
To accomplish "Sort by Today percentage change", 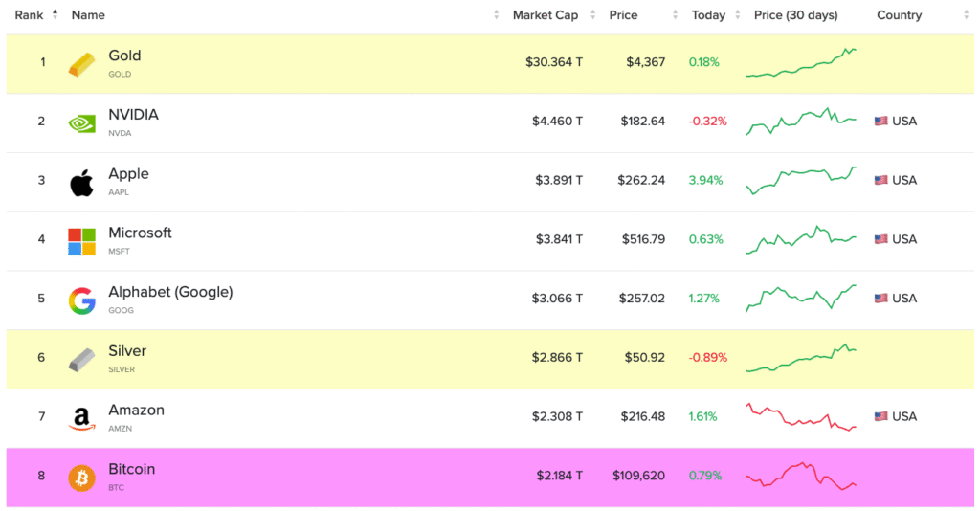I will [708, 15].
